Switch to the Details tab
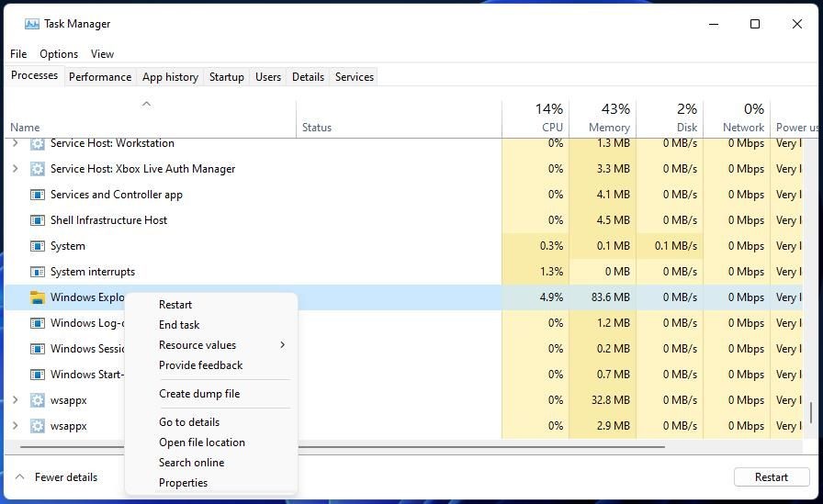This screenshot has width=823, height=504. (x=308, y=76)
